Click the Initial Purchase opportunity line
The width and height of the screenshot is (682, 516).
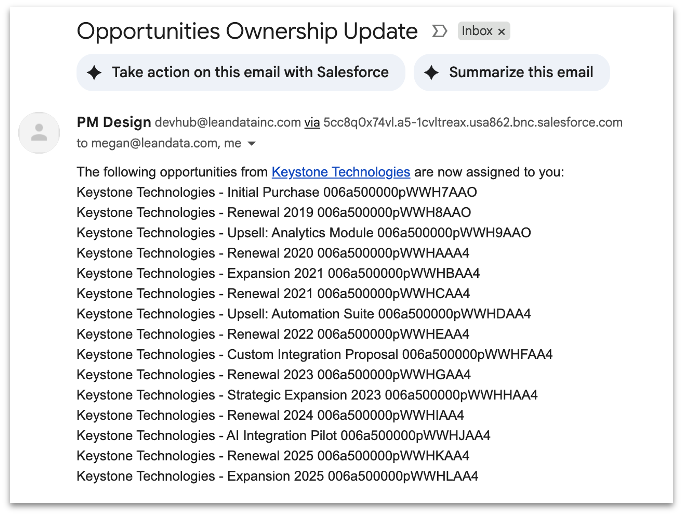coord(277,192)
